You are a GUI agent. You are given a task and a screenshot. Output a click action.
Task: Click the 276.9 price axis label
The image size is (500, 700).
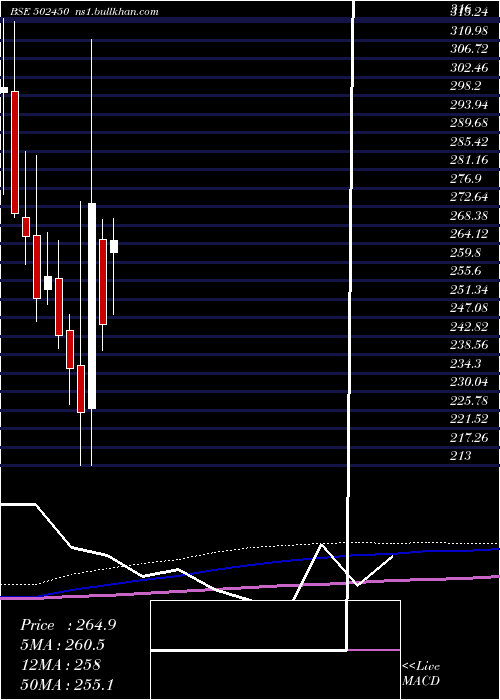[x=465, y=179]
